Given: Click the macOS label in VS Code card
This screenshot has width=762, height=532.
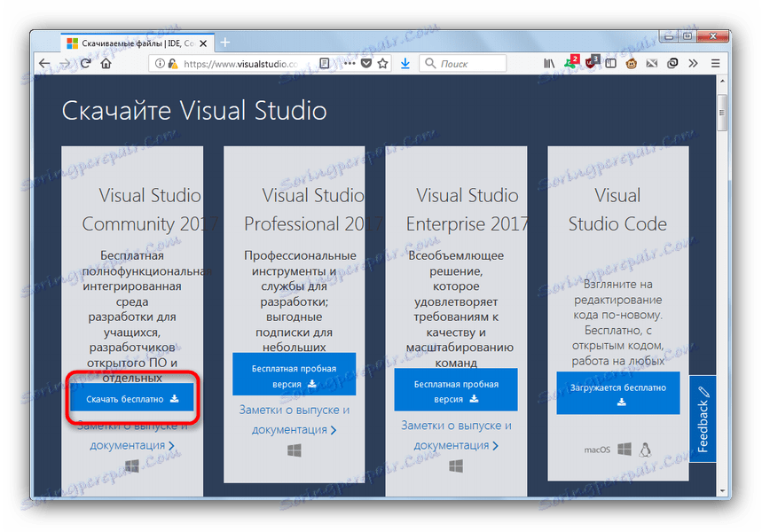Looking at the screenshot, I should pos(597,450).
